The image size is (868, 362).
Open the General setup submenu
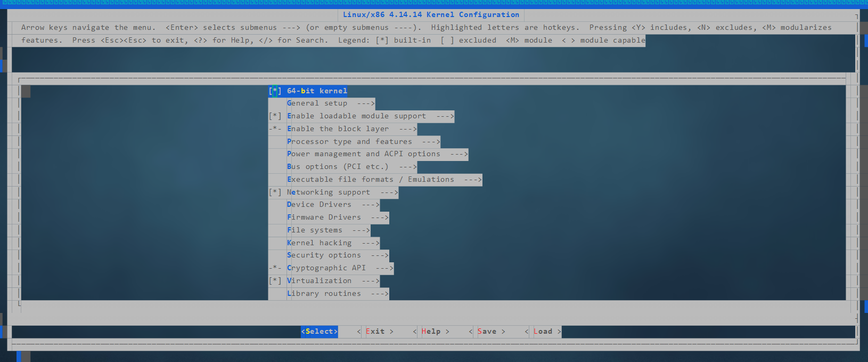331,103
